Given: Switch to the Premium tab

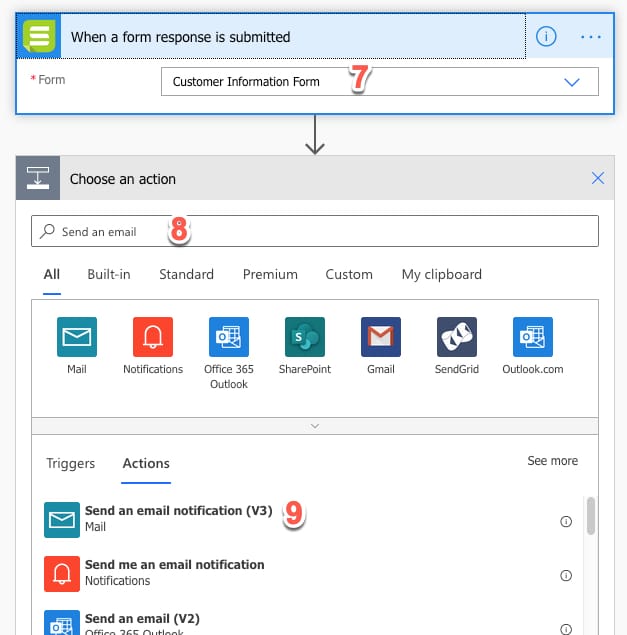Looking at the screenshot, I should [x=270, y=274].
